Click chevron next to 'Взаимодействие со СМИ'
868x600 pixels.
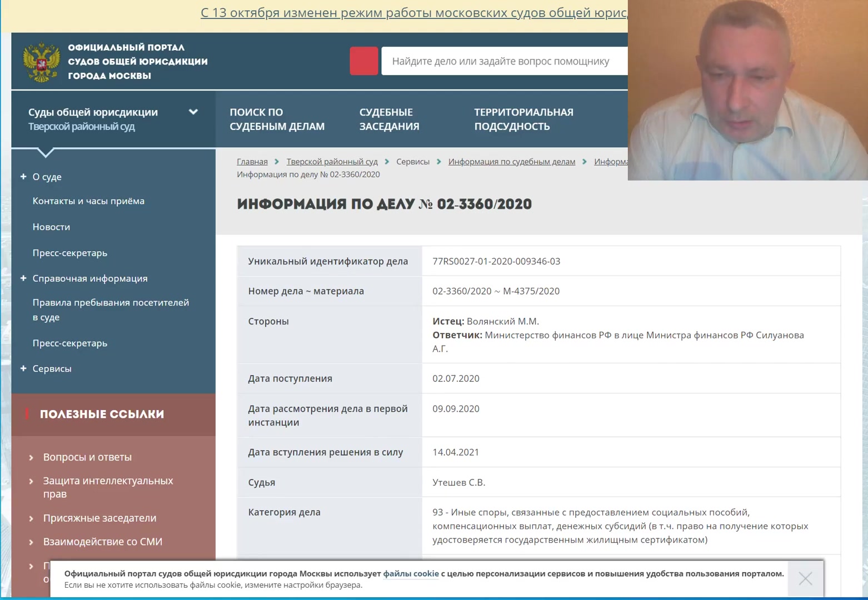[31, 542]
